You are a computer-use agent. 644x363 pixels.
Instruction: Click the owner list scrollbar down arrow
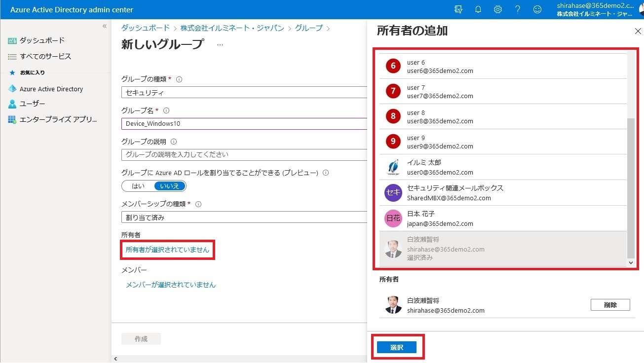click(631, 263)
